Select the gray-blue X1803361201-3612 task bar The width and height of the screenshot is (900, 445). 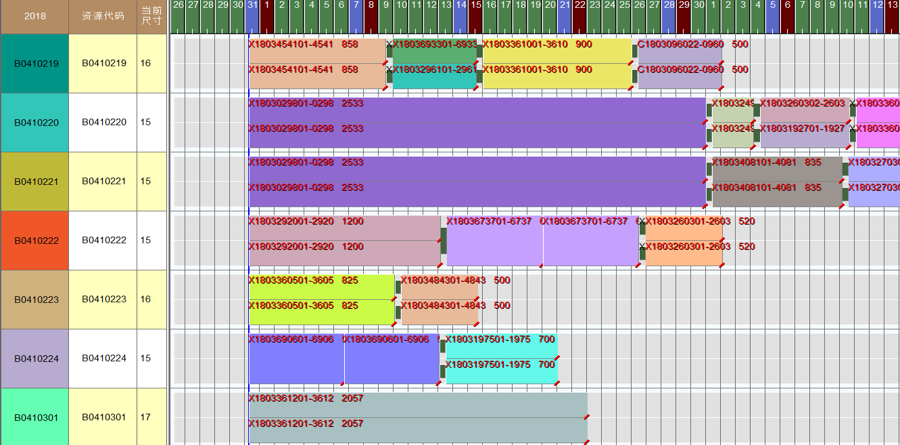pos(417,417)
